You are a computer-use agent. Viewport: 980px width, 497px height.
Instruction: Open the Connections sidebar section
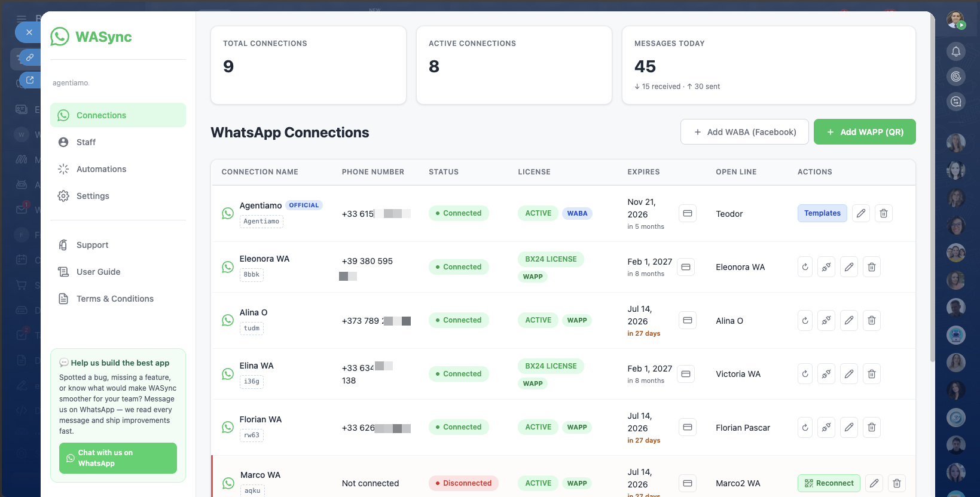coord(118,115)
